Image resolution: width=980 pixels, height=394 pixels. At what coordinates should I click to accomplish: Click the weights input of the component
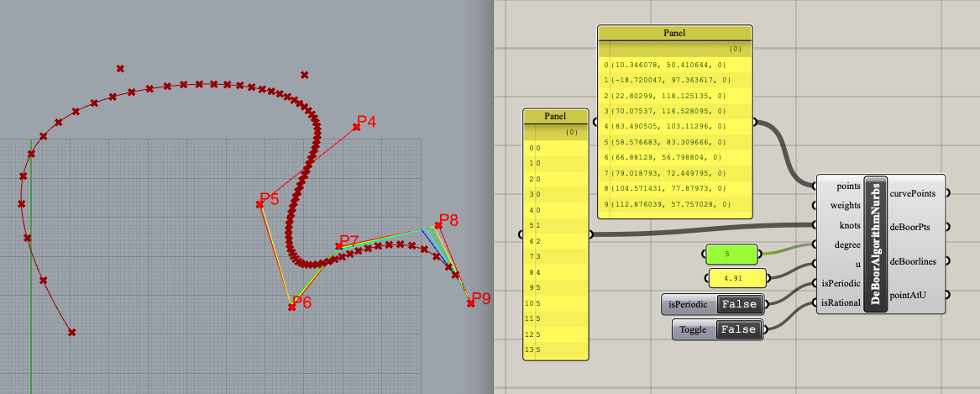(845, 205)
